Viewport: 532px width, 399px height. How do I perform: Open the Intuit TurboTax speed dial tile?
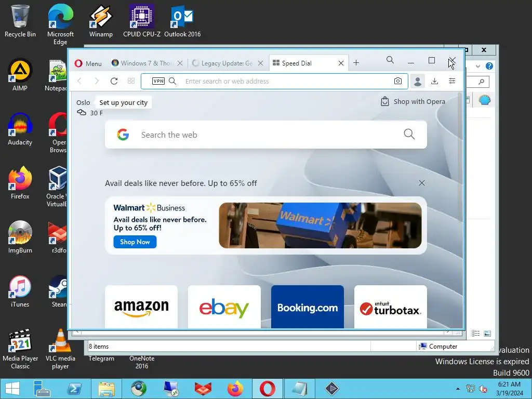[391, 307]
